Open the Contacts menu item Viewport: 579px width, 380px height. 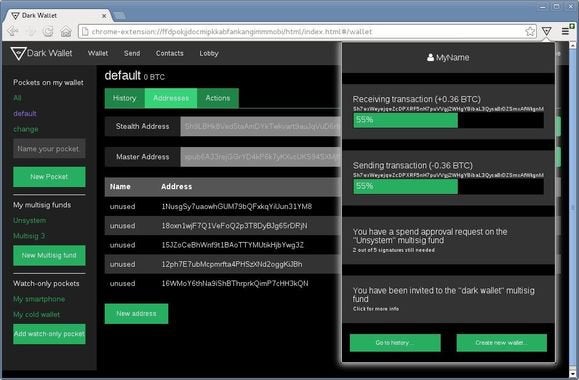tap(169, 53)
